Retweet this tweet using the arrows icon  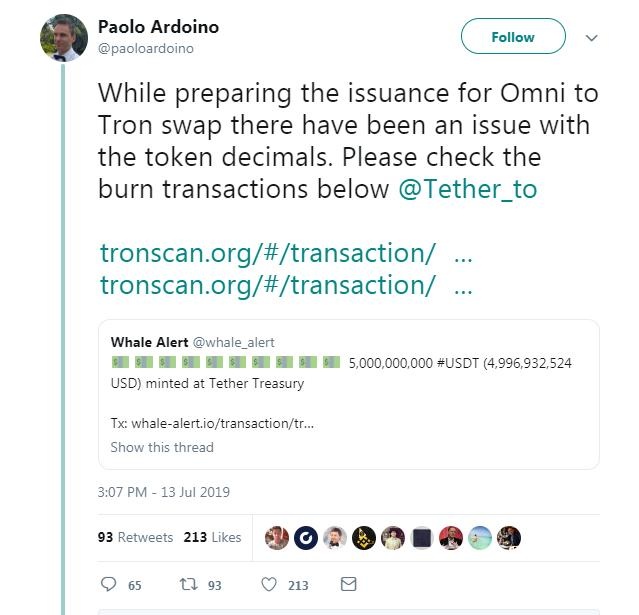point(188,584)
